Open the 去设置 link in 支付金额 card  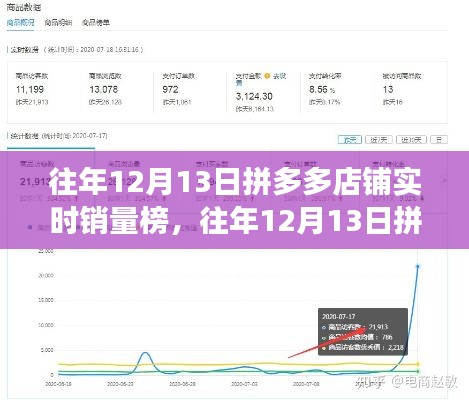coord(261,79)
